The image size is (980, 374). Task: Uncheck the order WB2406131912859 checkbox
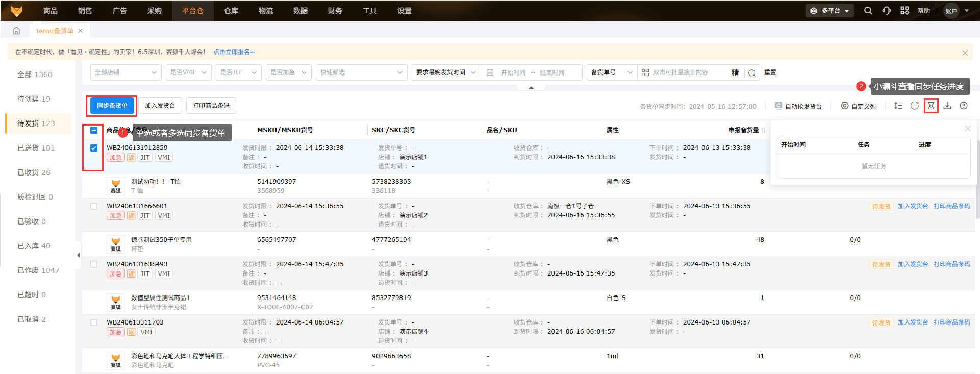click(x=94, y=148)
